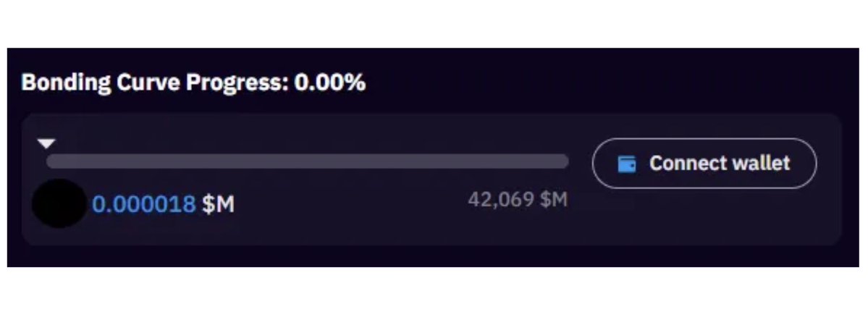
Task: Click the white triangle progress marker
Action: point(46,144)
